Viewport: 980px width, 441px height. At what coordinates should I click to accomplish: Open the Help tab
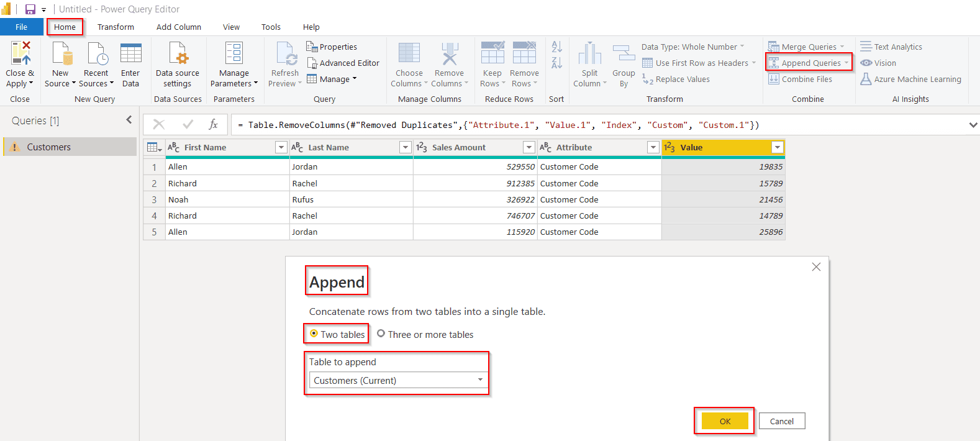tap(311, 27)
